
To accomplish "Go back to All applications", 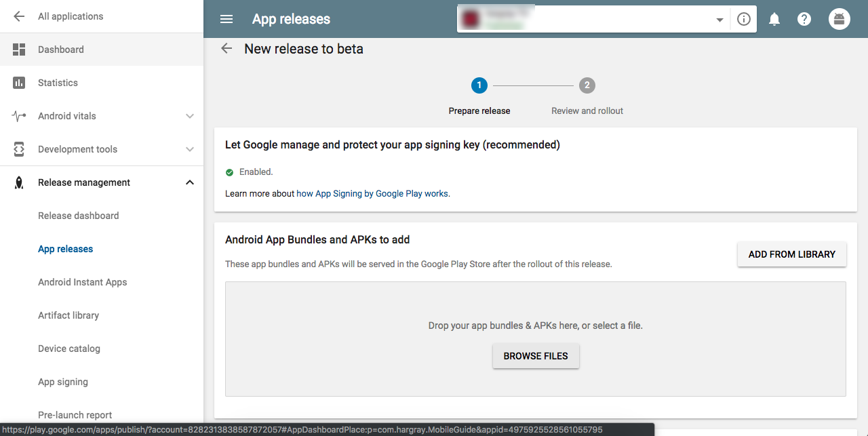I will [x=18, y=16].
